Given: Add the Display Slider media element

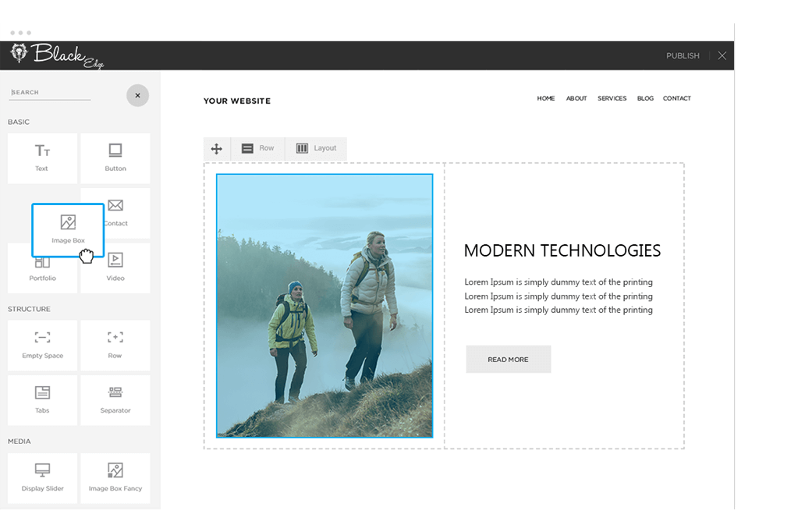Looking at the screenshot, I should [x=42, y=478].
